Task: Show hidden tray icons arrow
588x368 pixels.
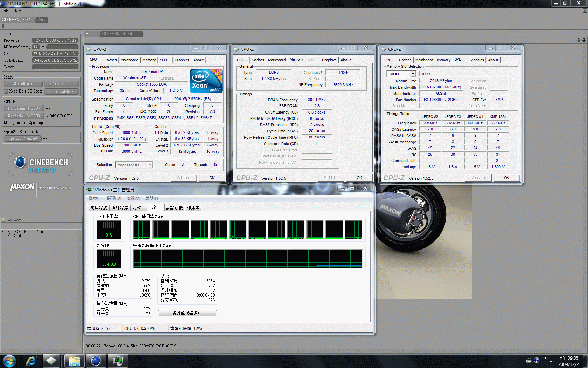Action: point(551,361)
